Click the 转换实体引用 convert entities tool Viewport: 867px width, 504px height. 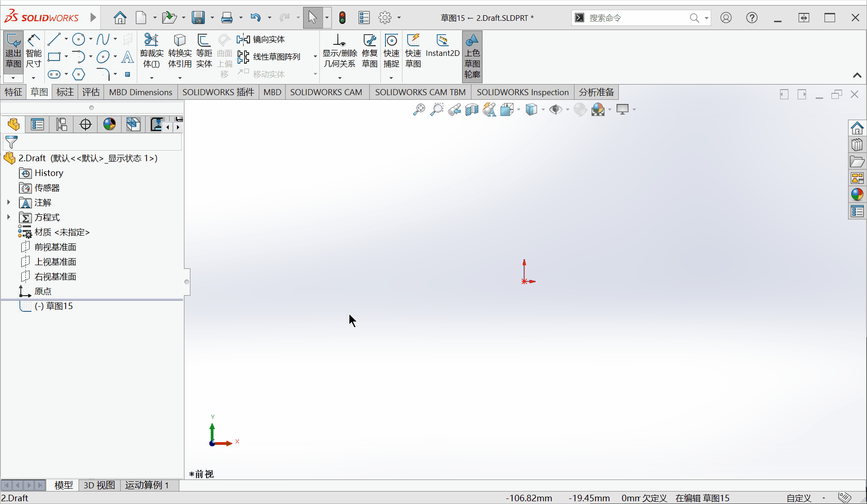click(180, 51)
